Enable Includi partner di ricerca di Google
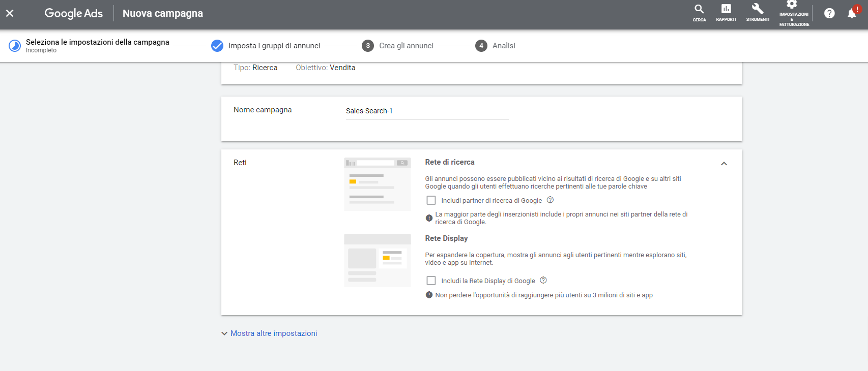Viewport: 868px width, 371px height. [431, 200]
